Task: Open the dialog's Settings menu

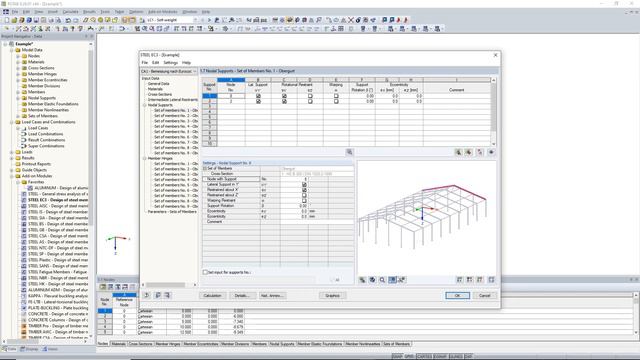Action: (x=171, y=62)
